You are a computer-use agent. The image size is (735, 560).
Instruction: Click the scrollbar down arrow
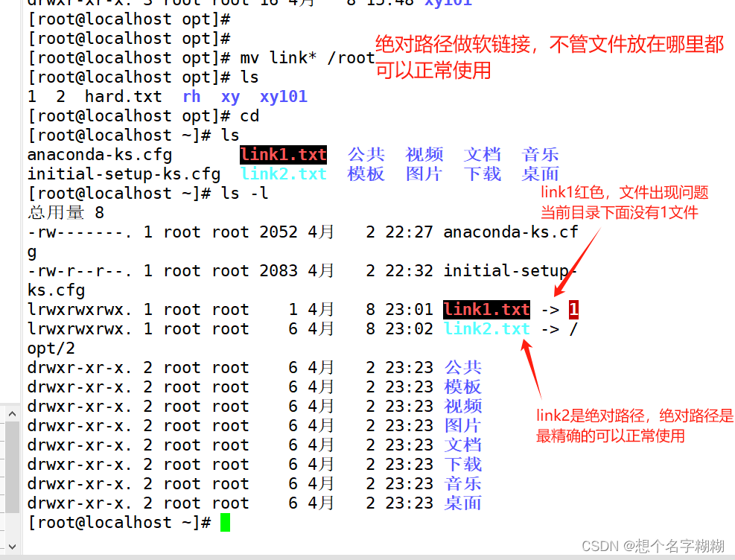[10, 546]
